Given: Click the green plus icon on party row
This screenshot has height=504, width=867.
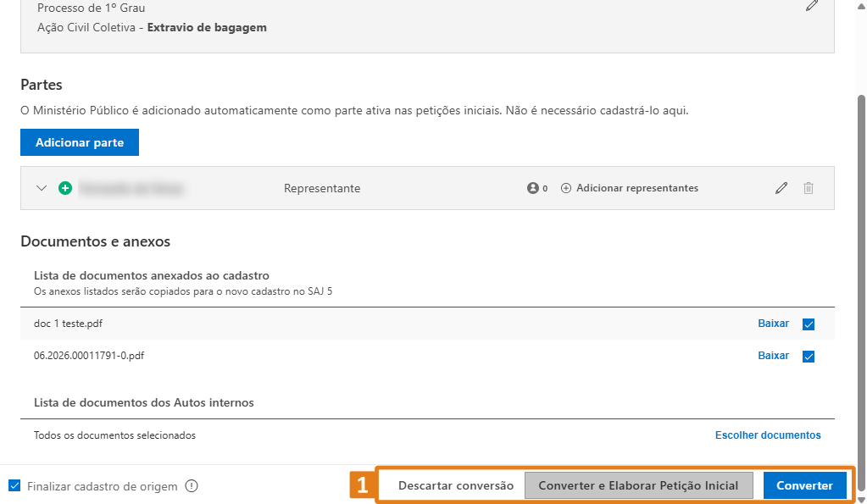Looking at the screenshot, I should (65, 188).
